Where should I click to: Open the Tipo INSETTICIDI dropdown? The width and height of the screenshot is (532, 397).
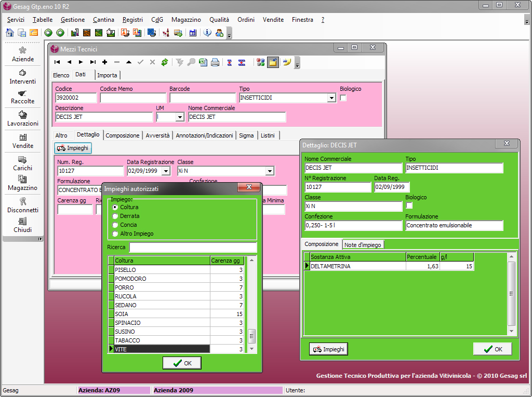331,98
